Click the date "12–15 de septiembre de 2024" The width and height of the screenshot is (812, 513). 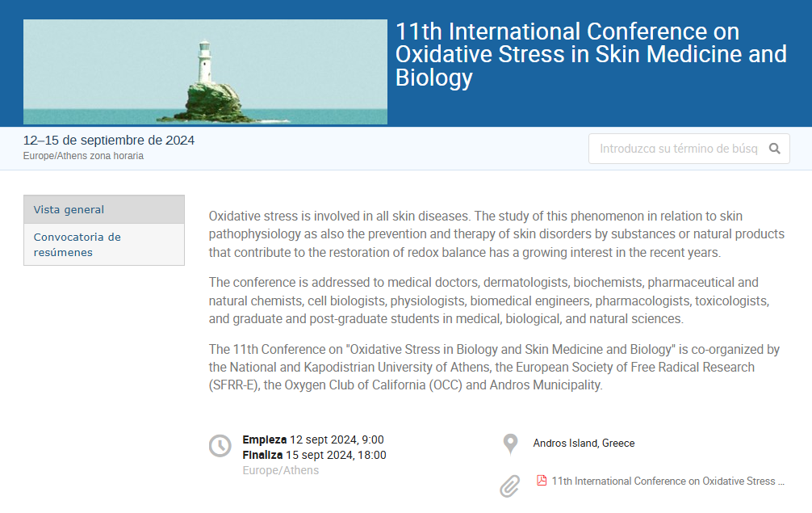point(109,141)
